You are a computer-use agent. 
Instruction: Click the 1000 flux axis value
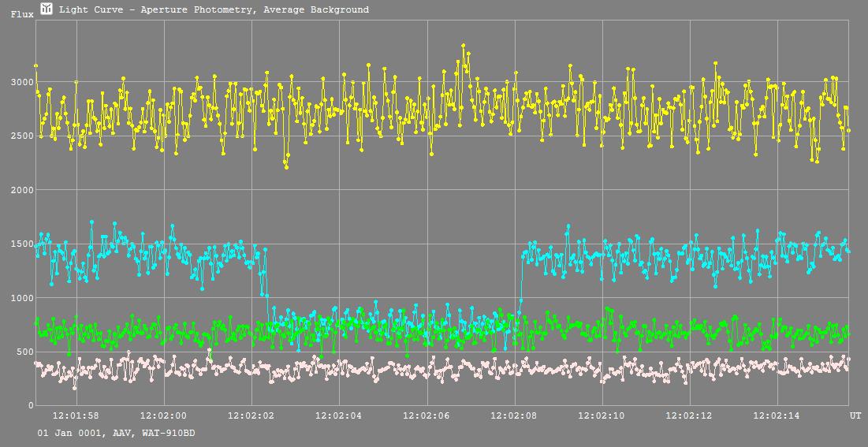22,298
